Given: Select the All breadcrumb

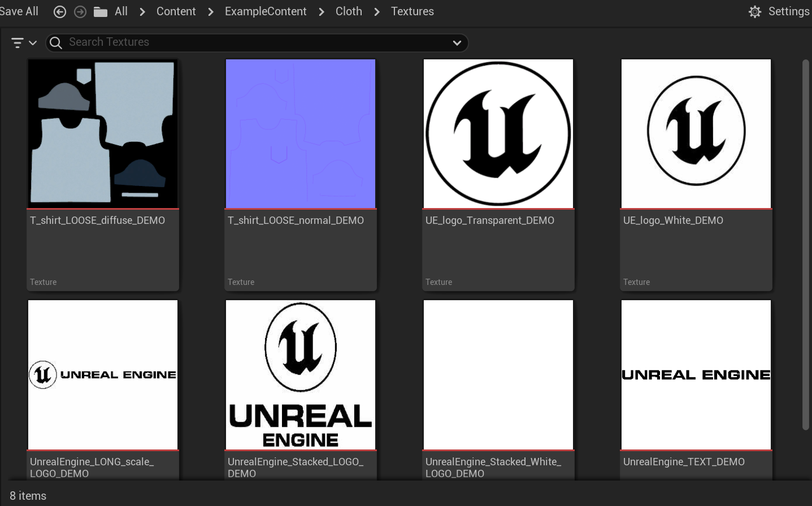Looking at the screenshot, I should (x=121, y=11).
